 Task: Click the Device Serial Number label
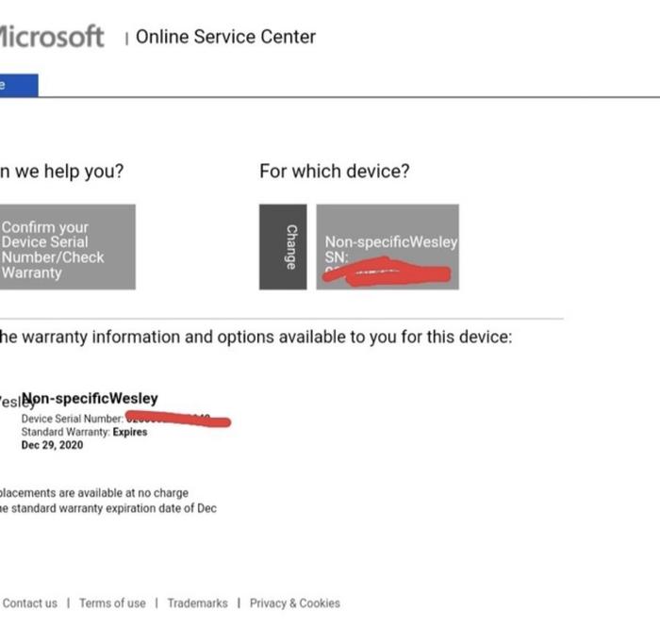tap(72, 419)
